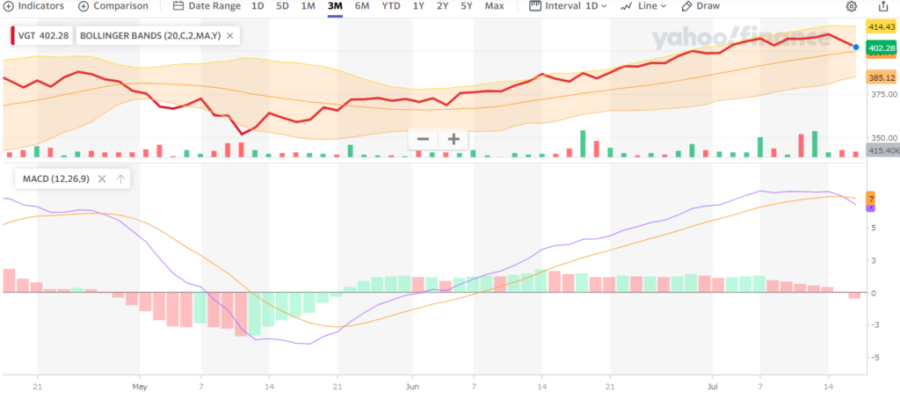The width and height of the screenshot is (900, 393).
Task: Open the Date Range picker
Action: 207,6
